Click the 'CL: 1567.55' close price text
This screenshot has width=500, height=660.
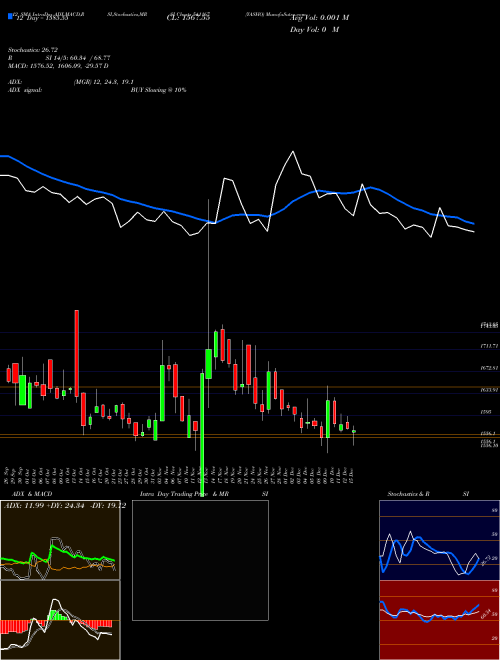189,18
